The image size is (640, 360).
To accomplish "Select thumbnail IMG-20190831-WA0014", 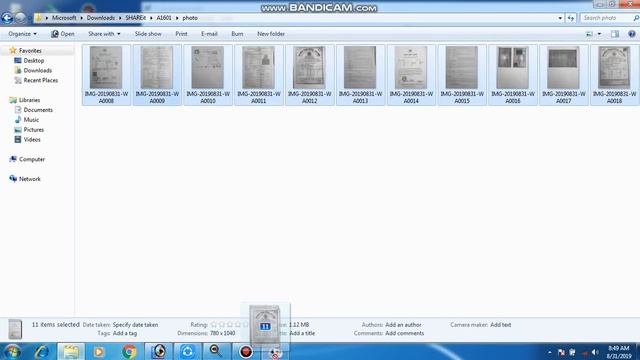I will point(411,75).
